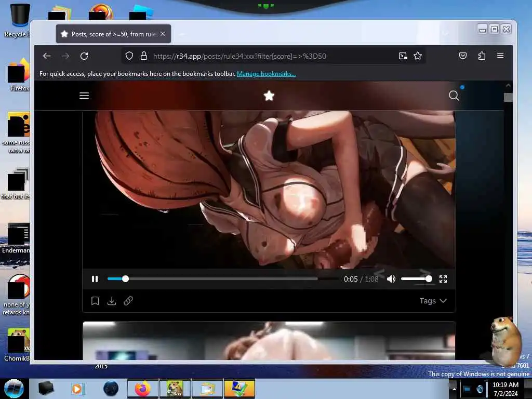Click the page's vertical scrollbar thumb
Screen dimensions: 532x399
tap(508, 97)
